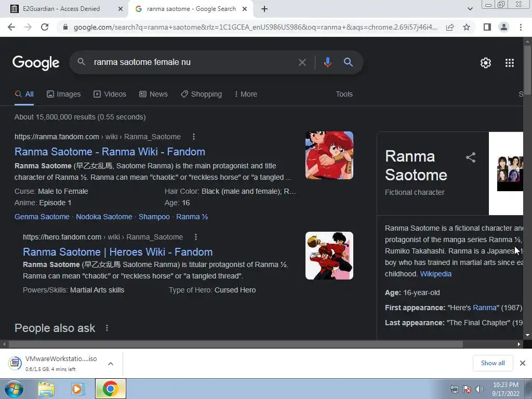Go back to the previous page
The image size is (532, 399).
(x=11, y=27)
